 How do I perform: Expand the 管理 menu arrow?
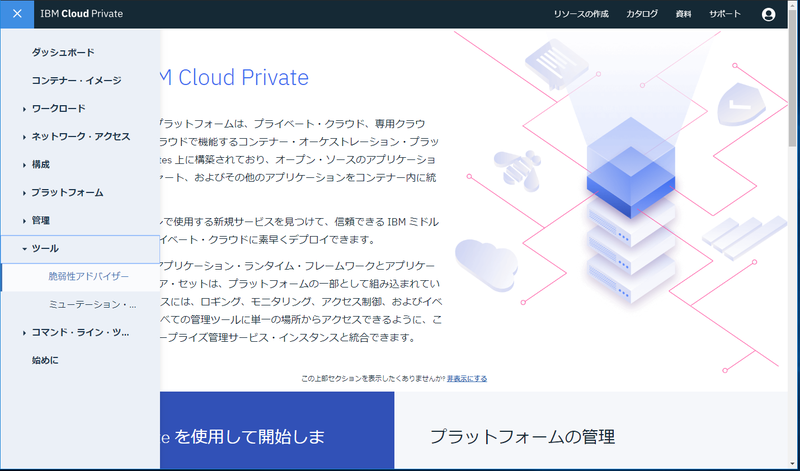click(24, 221)
